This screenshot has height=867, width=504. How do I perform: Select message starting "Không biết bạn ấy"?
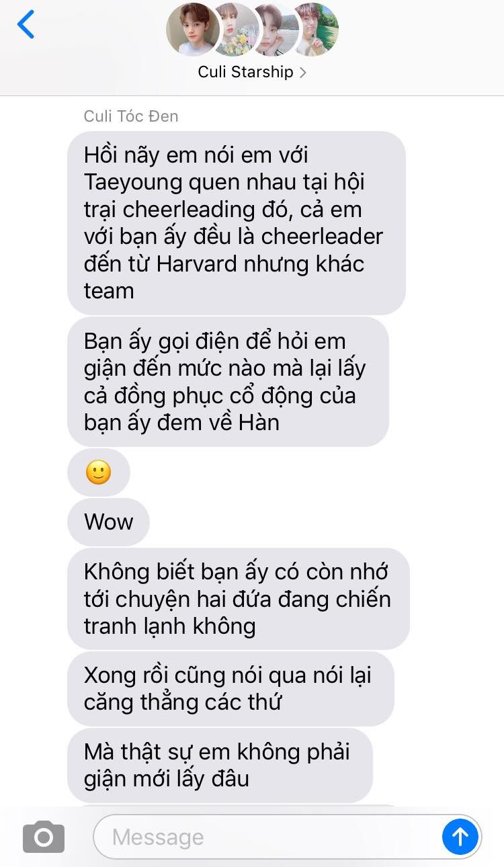(239, 599)
